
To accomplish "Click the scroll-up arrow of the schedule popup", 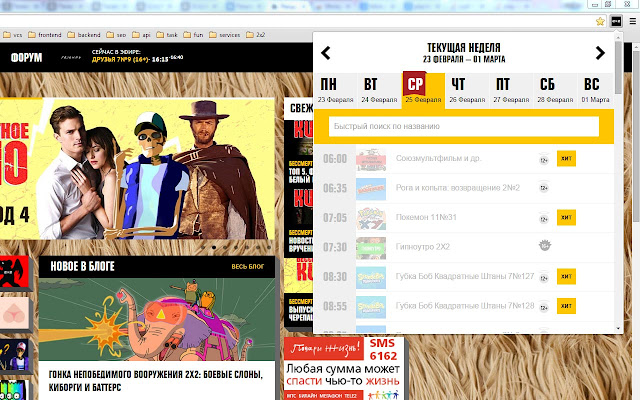I will tap(618, 38).
